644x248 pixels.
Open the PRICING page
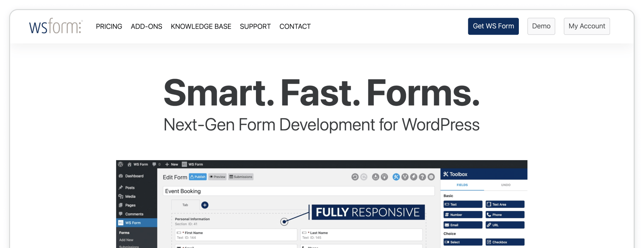click(109, 26)
